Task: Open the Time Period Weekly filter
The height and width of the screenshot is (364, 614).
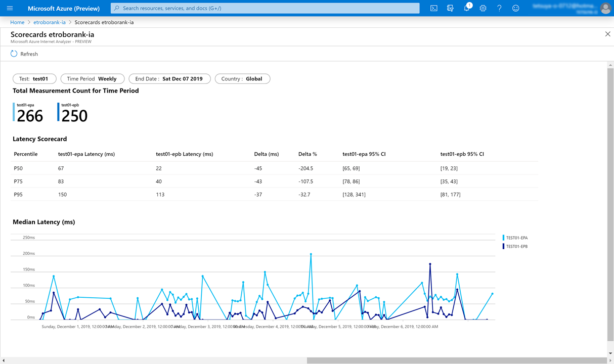Action: tap(92, 79)
